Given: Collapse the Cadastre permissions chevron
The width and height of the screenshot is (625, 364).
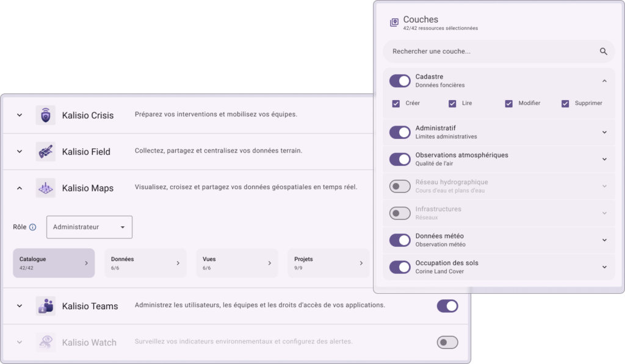Looking at the screenshot, I should (604, 81).
